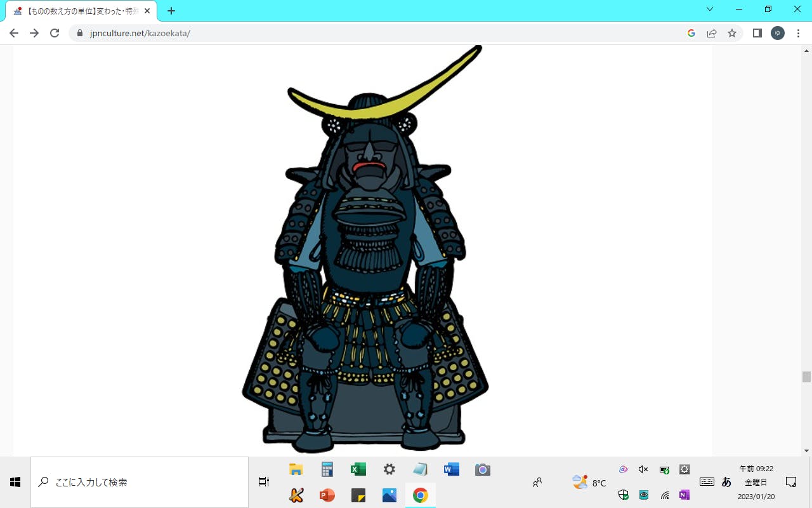This screenshot has height=508, width=812.
Task: Click the Google Translate icon in address bar
Action: [x=691, y=33]
